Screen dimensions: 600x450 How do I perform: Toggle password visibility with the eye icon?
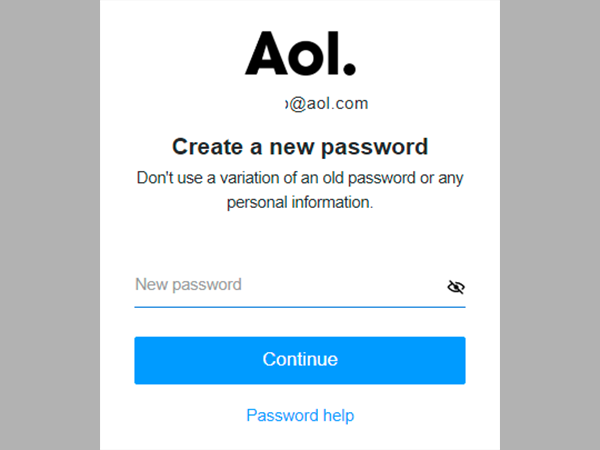(x=456, y=287)
